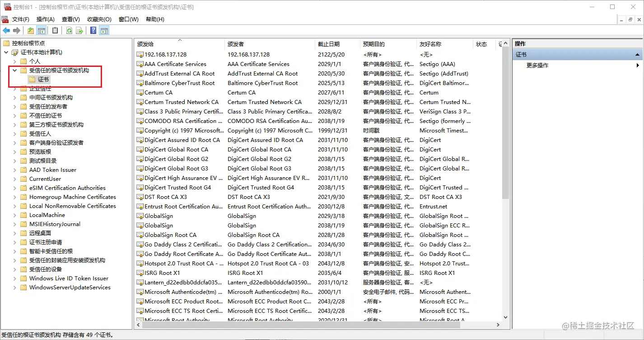
Task: Click the folder icon next to MSIEHistoryJournal
Action: (x=23, y=224)
